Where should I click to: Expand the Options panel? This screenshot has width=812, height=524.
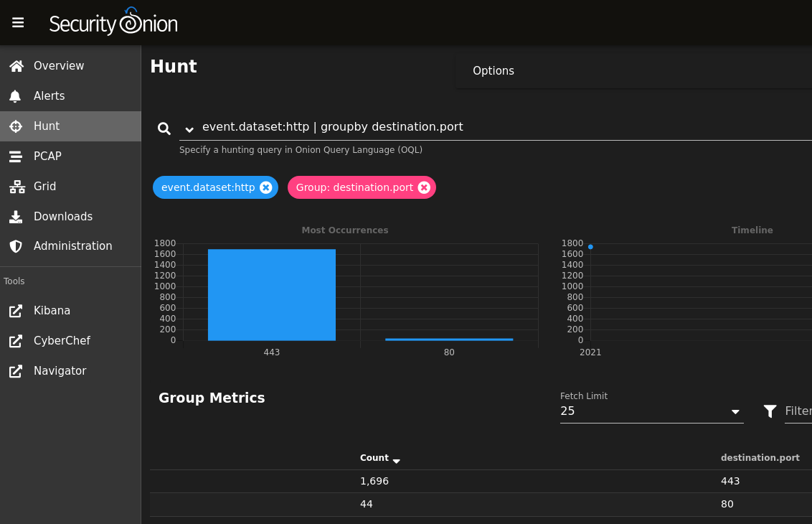[x=634, y=71]
